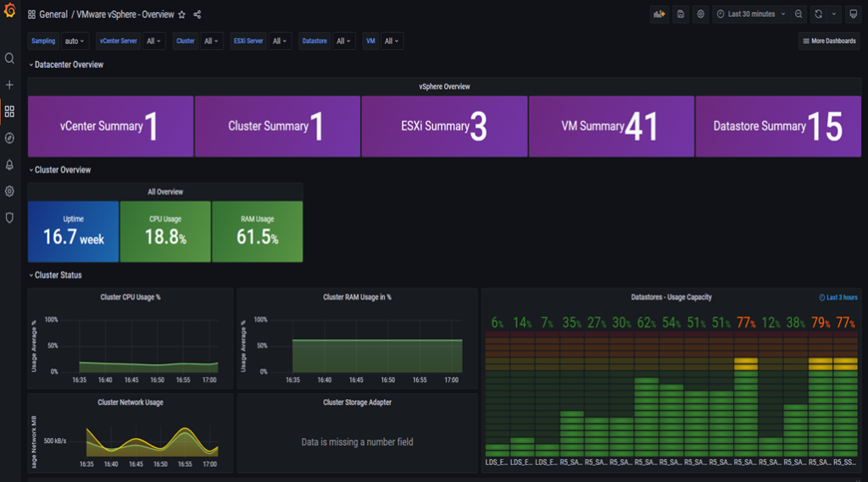The width and height of the screenshot is (868, 482).
Task: Click the ESXi Summary panel
Action: [x=444, y=126]
